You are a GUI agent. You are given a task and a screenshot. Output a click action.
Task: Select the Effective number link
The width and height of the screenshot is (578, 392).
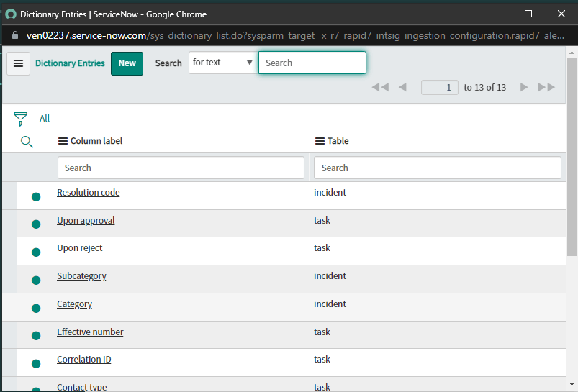[90, 332]
